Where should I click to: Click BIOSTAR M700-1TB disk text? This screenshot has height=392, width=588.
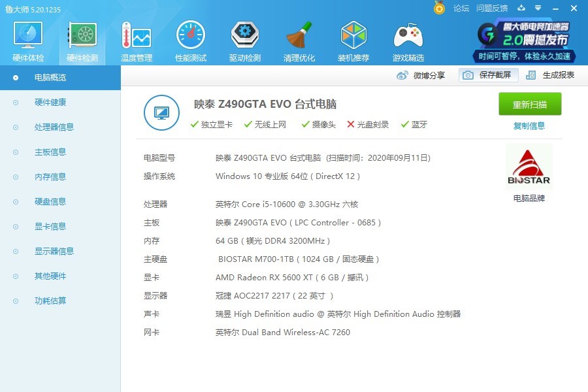click(x=299, y=259)
